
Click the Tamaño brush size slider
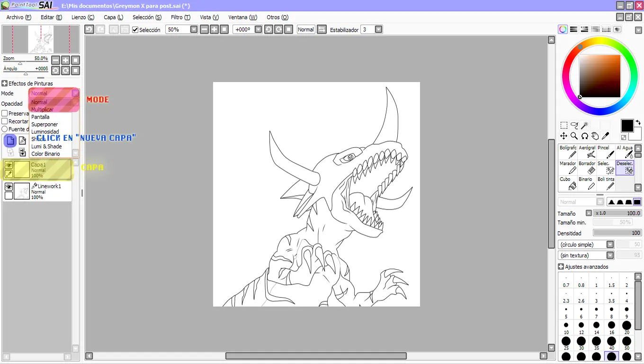[617, 213]
